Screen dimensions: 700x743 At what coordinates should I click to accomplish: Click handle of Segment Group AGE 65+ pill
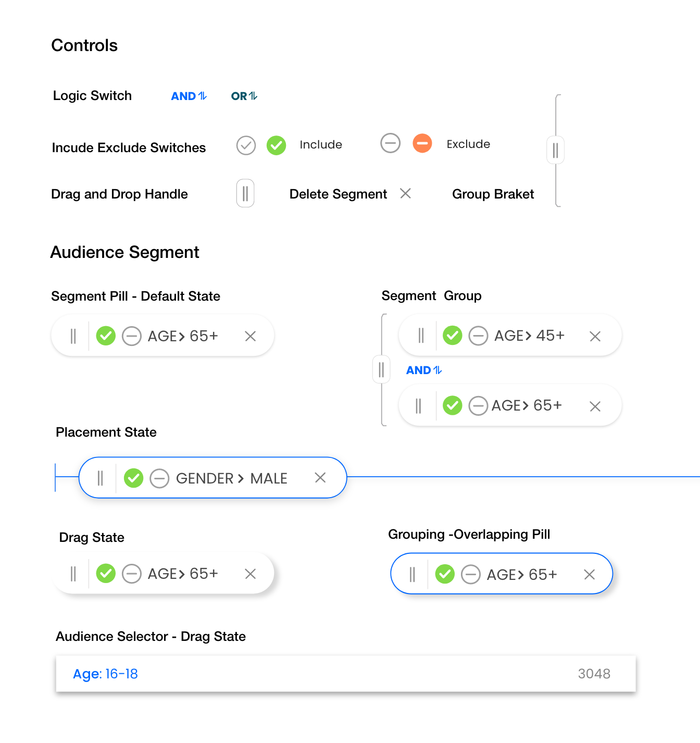click(418, 405)
